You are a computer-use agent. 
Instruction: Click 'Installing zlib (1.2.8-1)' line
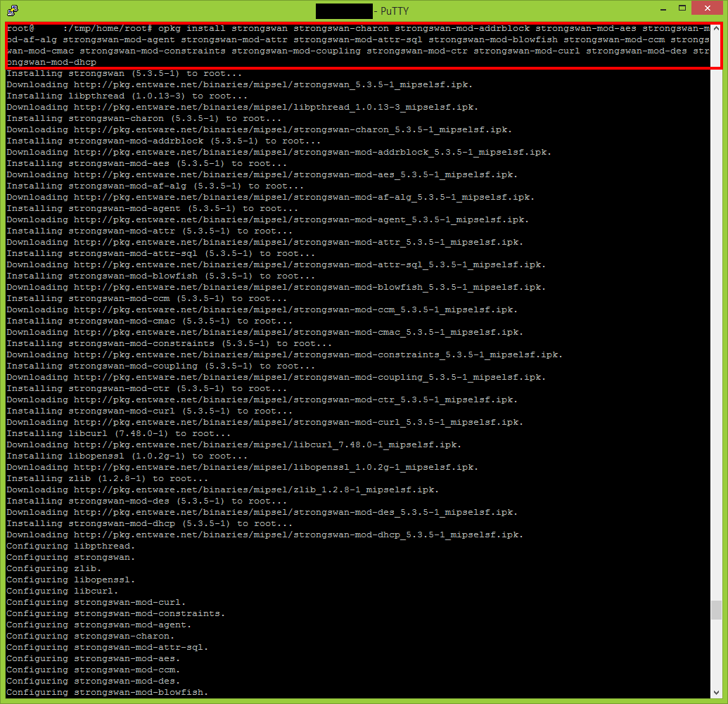coord(107,479)
